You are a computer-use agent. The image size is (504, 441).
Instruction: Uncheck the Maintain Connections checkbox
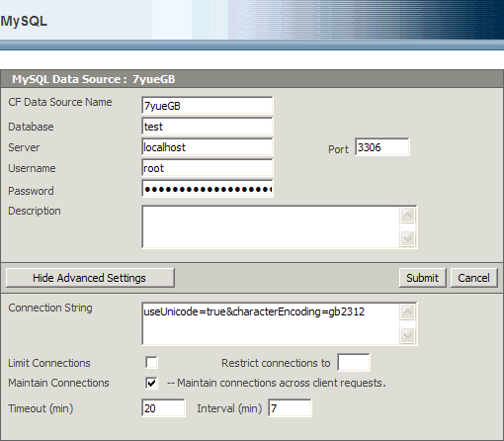151,383
